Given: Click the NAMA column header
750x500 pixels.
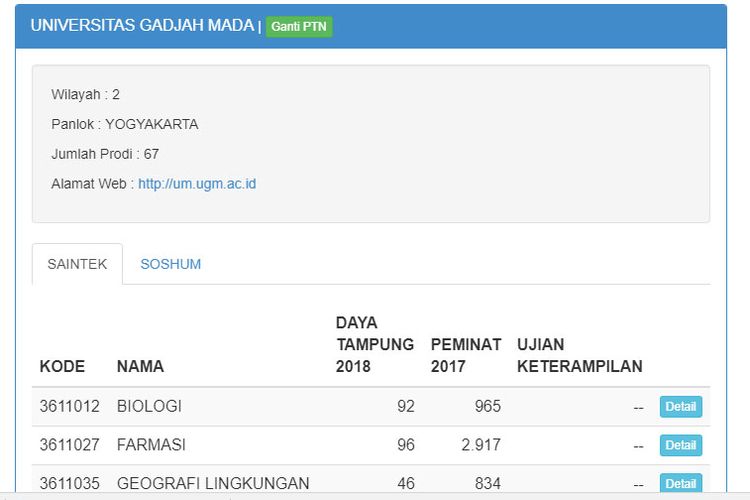Looking at the screenshot, I should point(140,366).
